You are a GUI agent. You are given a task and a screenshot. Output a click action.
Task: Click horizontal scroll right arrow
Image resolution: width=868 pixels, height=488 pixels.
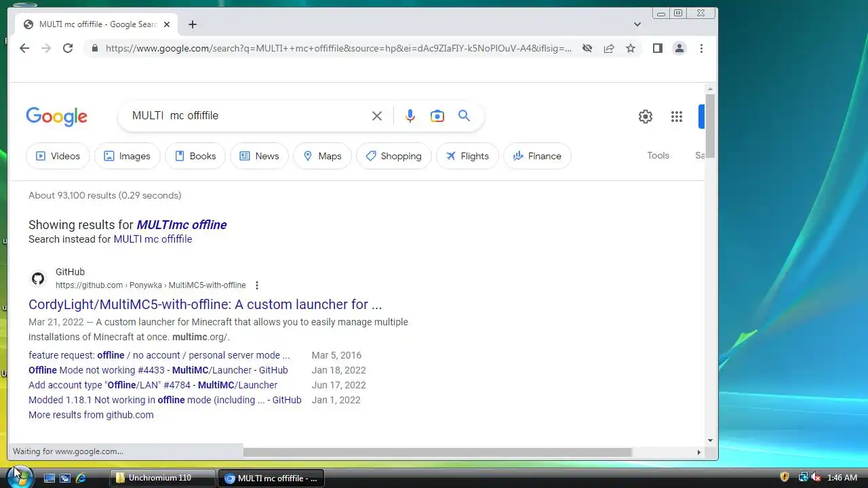[699, 452]
